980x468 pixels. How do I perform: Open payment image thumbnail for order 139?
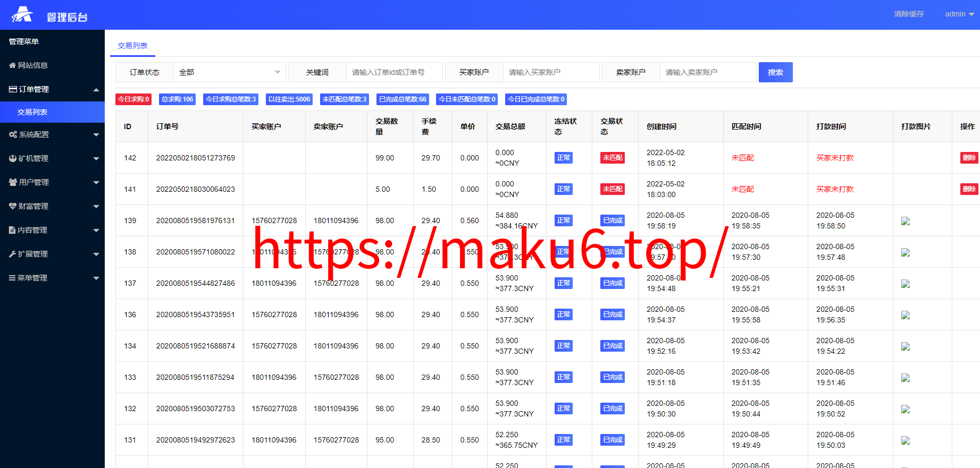(x=906, y=221)
